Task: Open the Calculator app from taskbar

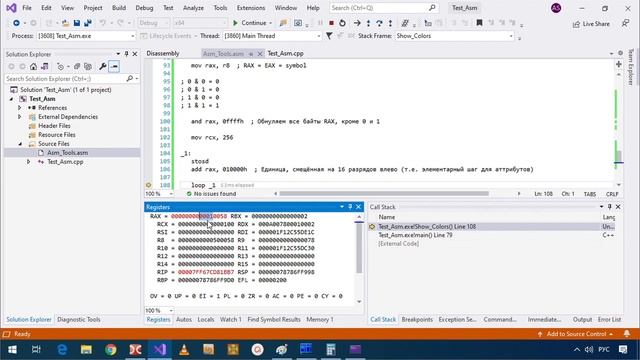Action: tap(331, 349)
